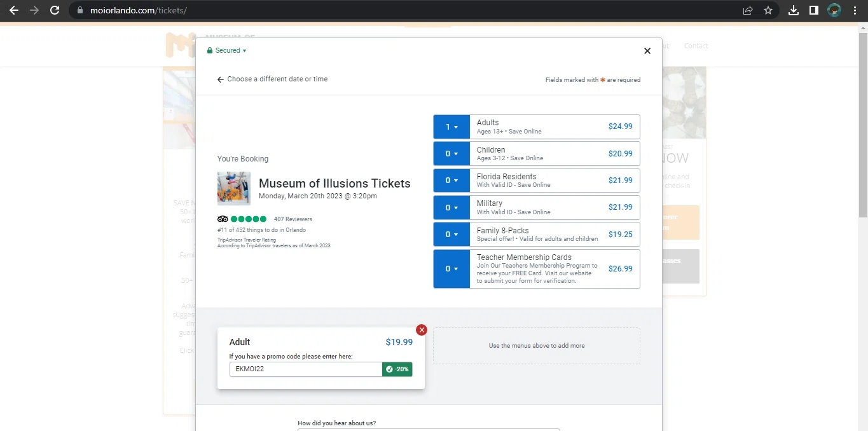The image size is (868, 431).
Task: Click the five green rating circles
Action: click(249, 219)
